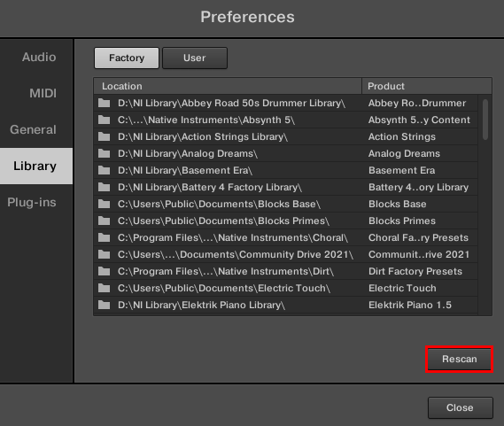Click folder icon for Elektrik Piano Library
The image size is (504, 426).
(x=104, y=305)
